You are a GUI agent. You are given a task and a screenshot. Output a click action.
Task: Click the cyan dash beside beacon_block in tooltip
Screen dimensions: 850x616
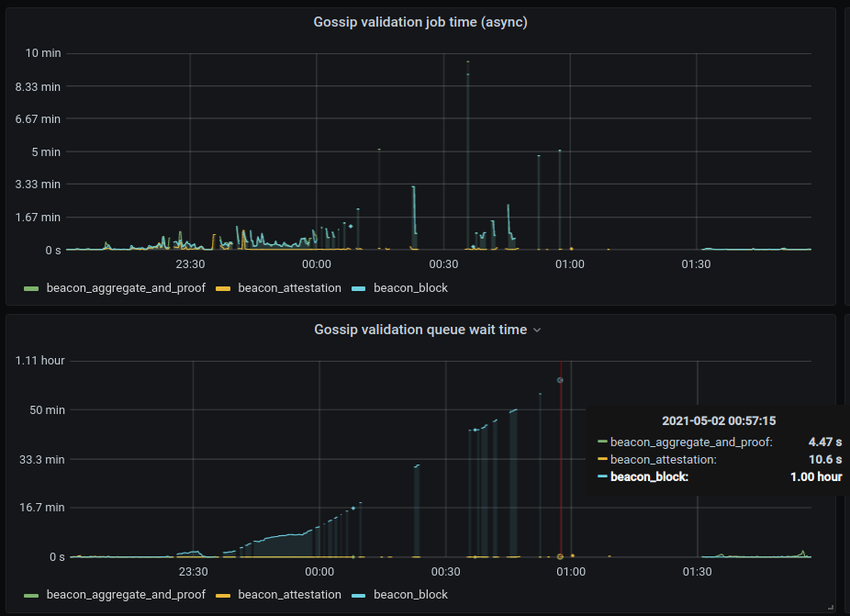[x=600, y=476]
